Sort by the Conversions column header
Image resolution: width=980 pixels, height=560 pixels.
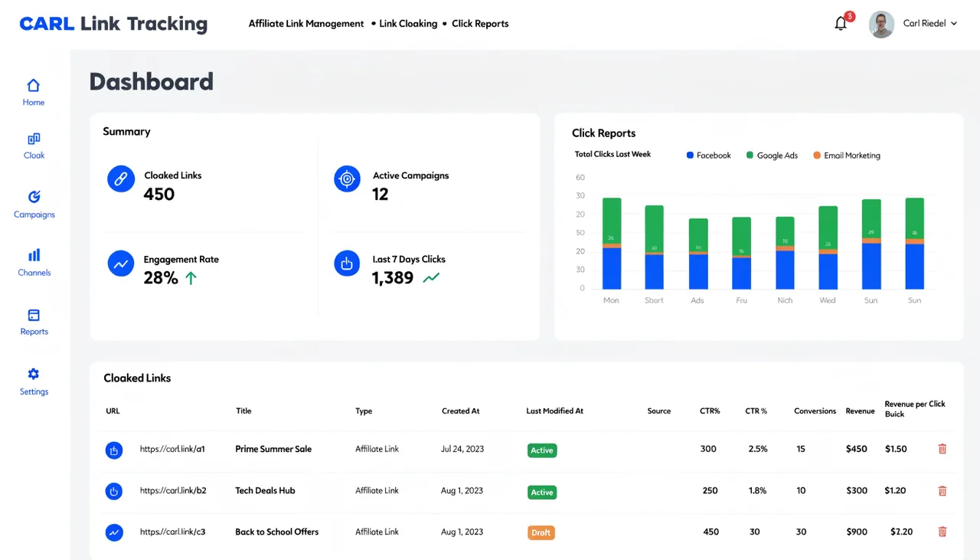click(x=815, y=411)
